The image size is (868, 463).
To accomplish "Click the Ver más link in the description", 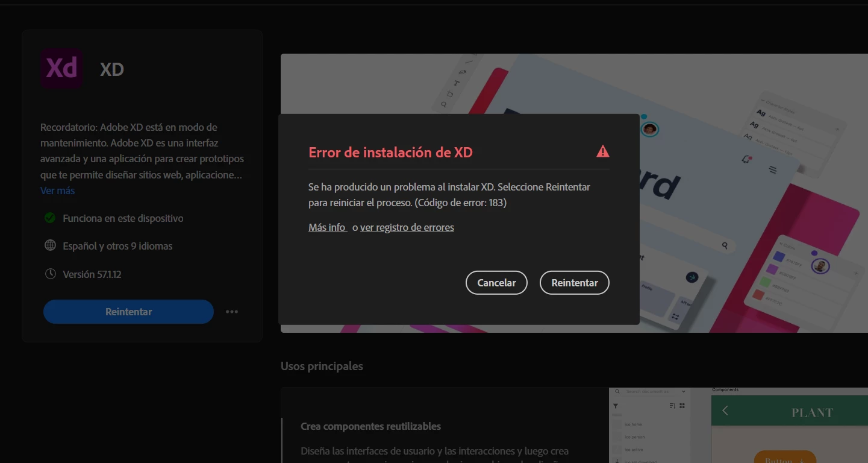I will [58, 191].
